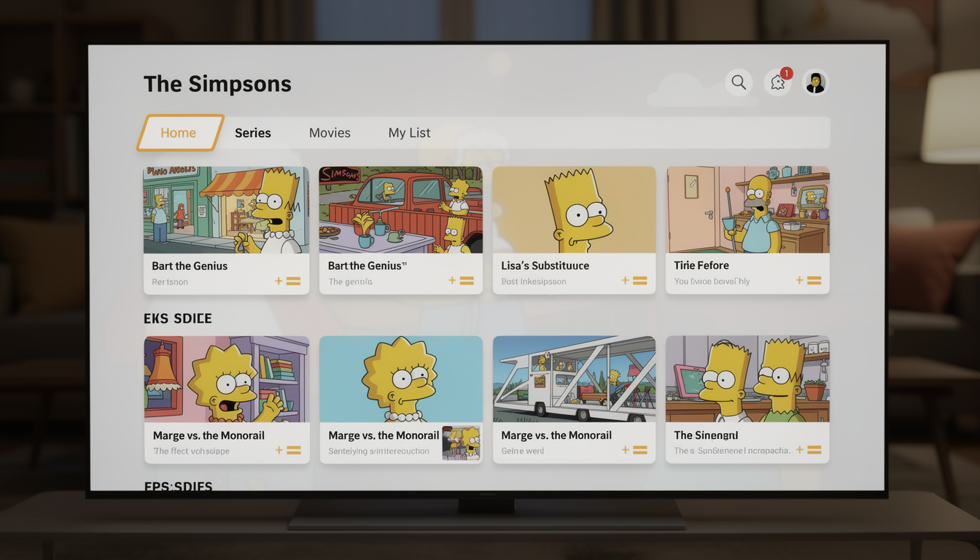Open the menu on the middle Monorail card
Screen dimensions: 980x560
[467, 450]
